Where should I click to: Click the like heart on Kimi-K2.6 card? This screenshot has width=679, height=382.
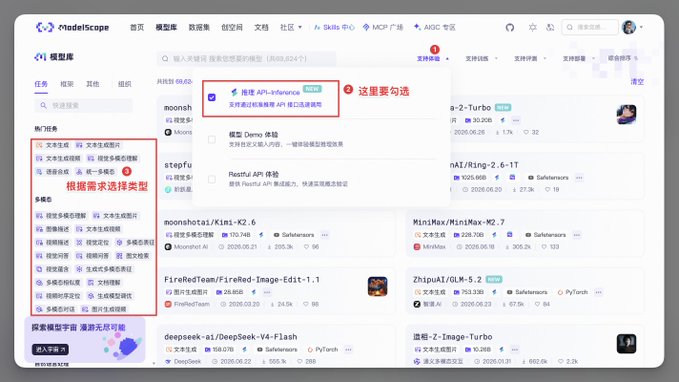(307, 247)
